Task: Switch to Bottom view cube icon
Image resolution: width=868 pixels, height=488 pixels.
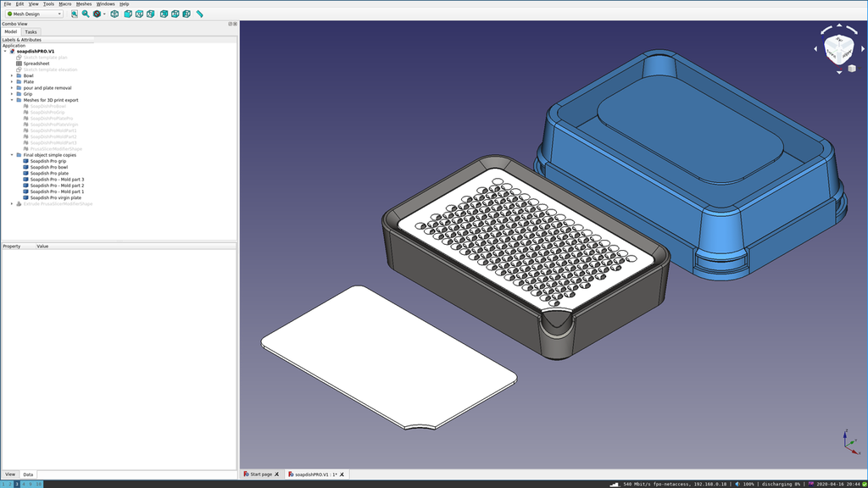Action: [175, 14]
